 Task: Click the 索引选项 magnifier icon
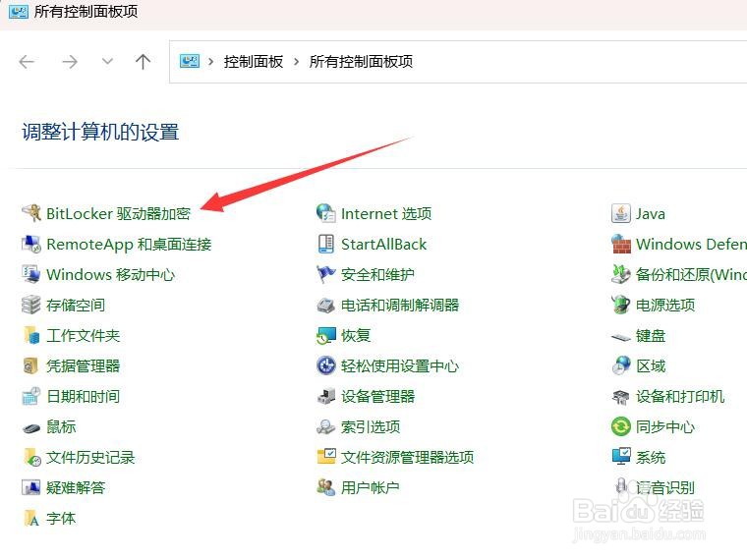pyautogui.click(x=326, y=426)
